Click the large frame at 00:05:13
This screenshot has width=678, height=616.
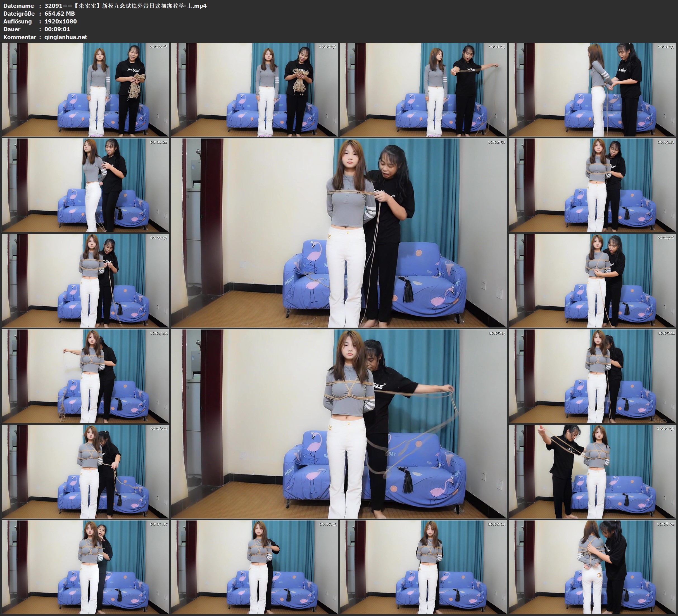coord(339,424)
